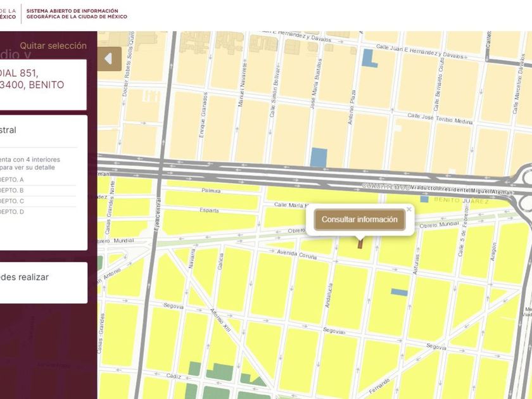Click the Enrique Granados street label
Screen dimensions: 532x399
[202, 115]
